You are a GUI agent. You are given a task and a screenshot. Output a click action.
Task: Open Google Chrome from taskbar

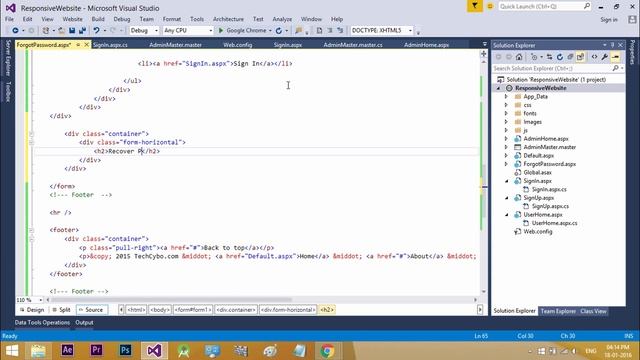click(327, 350)
